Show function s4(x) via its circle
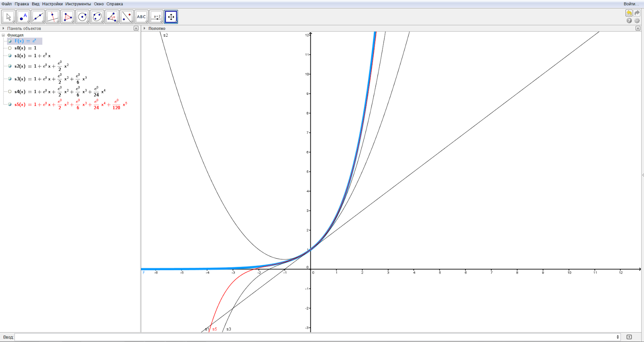 (x=10, y=91)
